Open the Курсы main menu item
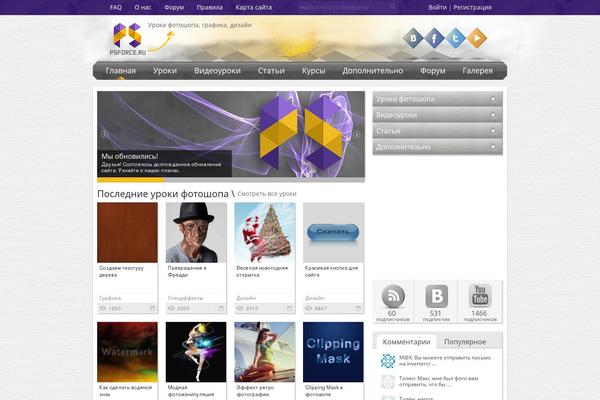Screen dimensions: 600x400 (313, 71)
